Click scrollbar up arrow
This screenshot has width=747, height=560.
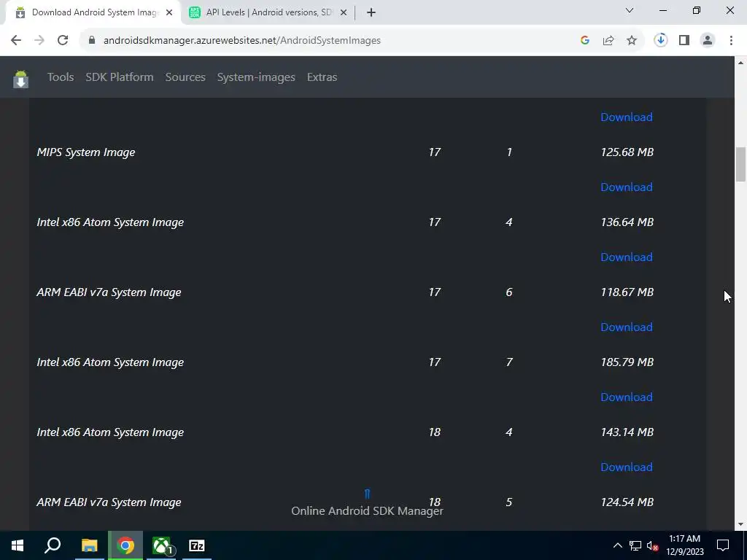(x=740, y=63)
